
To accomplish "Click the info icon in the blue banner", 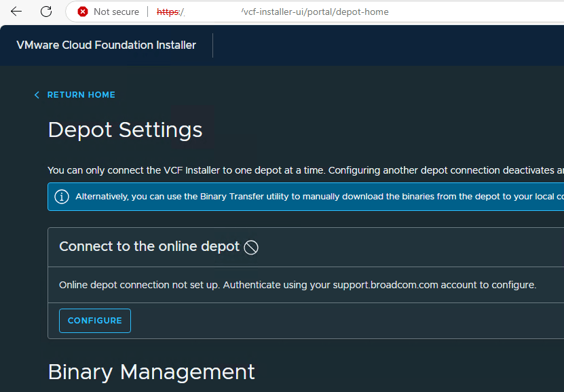I will pos(62,197).
